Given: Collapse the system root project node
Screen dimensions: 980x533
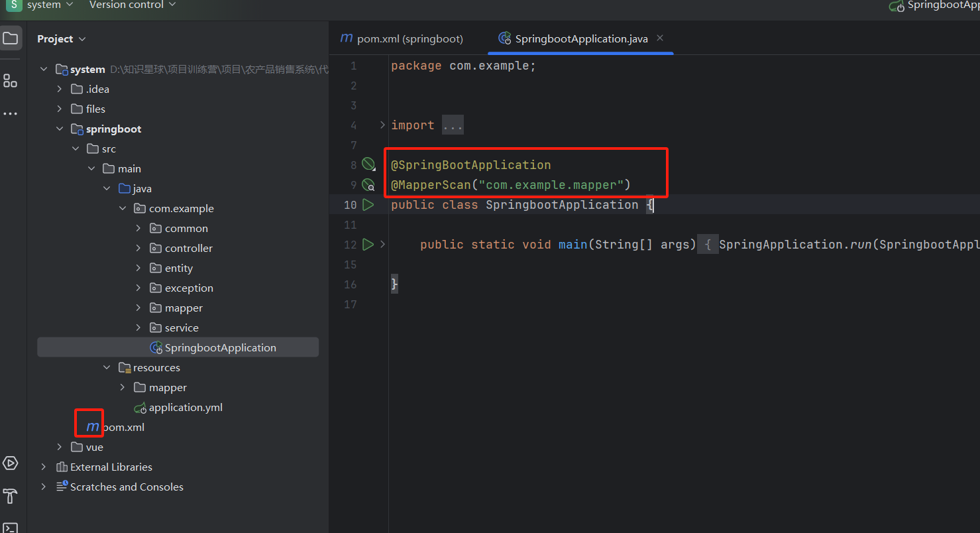Looking at the screenshot, I should [x=44, y=69].
